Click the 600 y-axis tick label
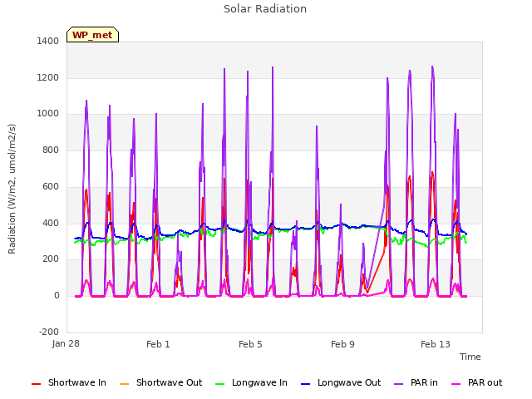Viewport: 532px width, 399px height. [x=51, y=186]
